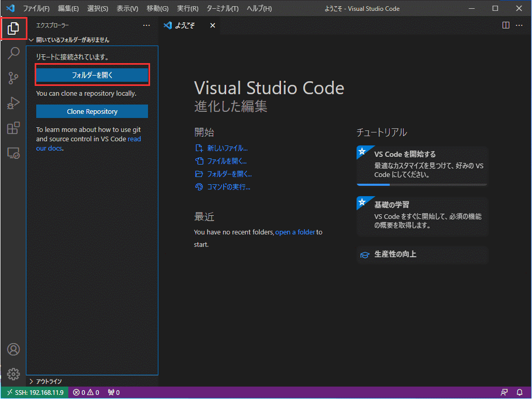
Task: Open the Run and Debug icon
Action: pyautogui.click(x=13, y=103)
